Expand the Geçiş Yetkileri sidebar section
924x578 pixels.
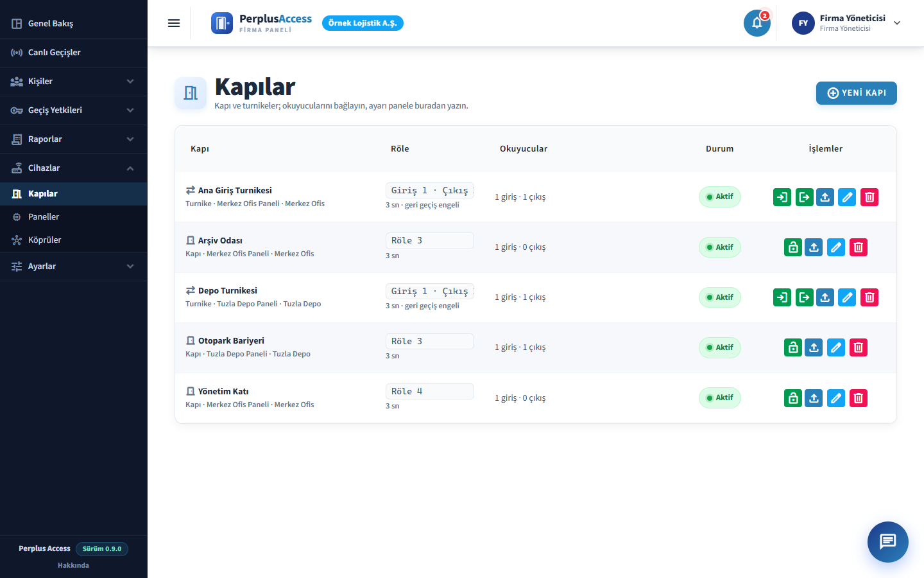pyautogui.click(x=74, y=110)
